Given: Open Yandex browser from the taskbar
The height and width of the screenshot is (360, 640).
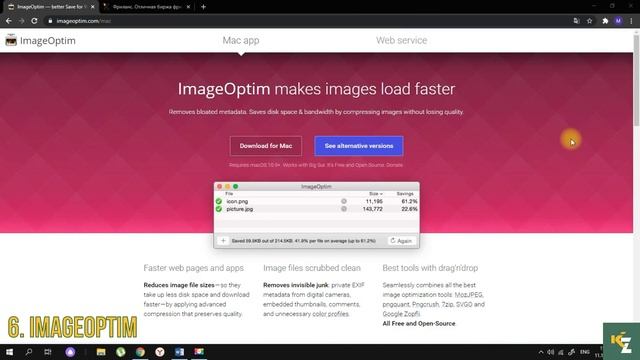Looking at the screenshot, I should 160,352.
